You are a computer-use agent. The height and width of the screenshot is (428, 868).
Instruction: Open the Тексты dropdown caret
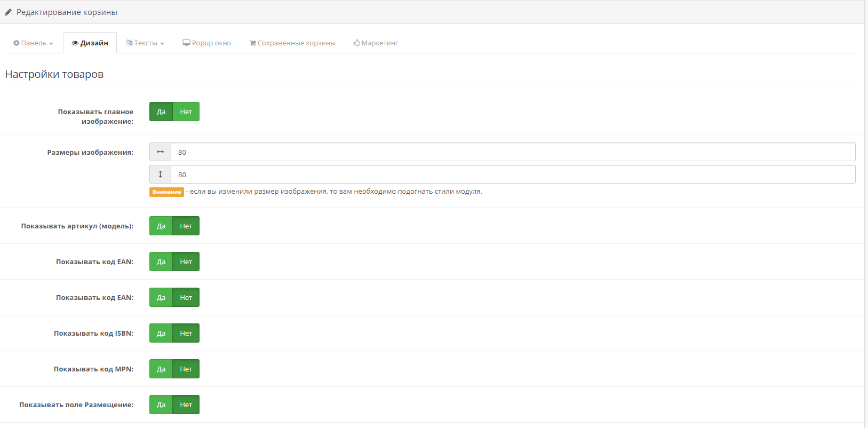(162, 44)
